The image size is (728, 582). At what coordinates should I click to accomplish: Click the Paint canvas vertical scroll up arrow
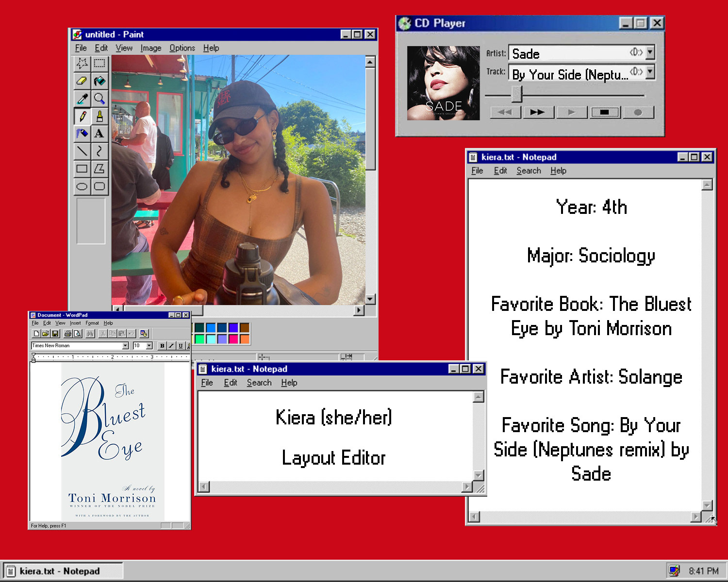point(370,62)
